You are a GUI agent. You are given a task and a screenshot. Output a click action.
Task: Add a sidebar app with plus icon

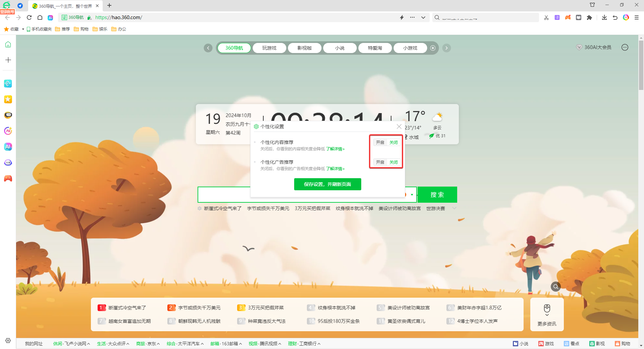[x=8, y=60]
